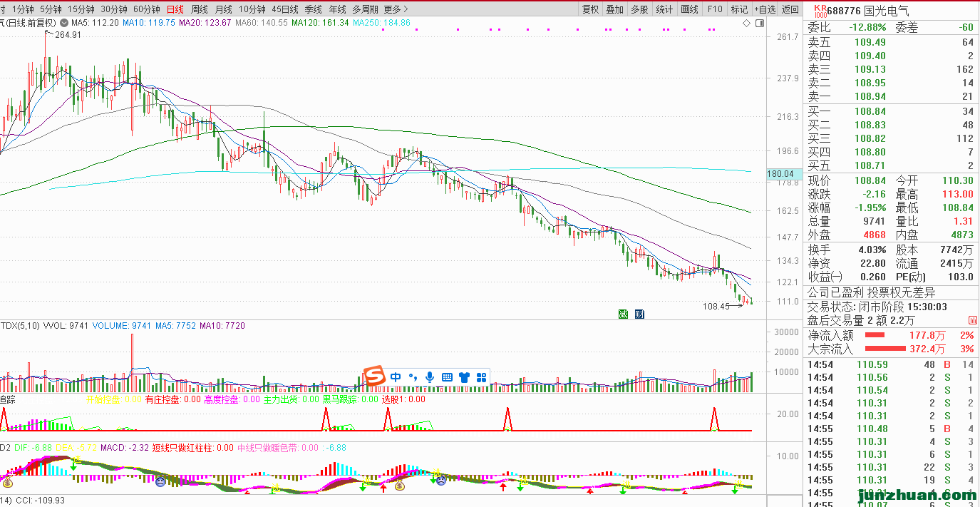Start Sogou voice input microphone
Image resolution: width=980 pixels, height=507 pixels.
pyautogui.click(x=430, y=377)
